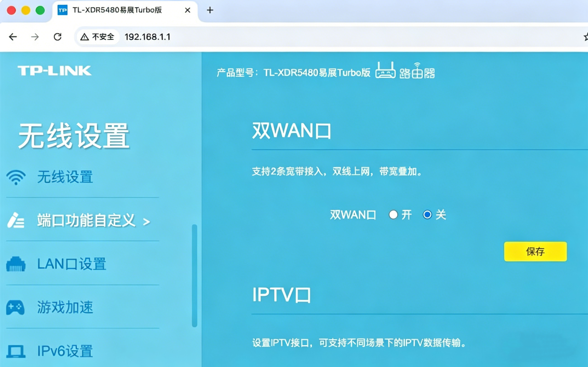
Task: Click the TP favicon on the tab
Action: pos(62,10)
